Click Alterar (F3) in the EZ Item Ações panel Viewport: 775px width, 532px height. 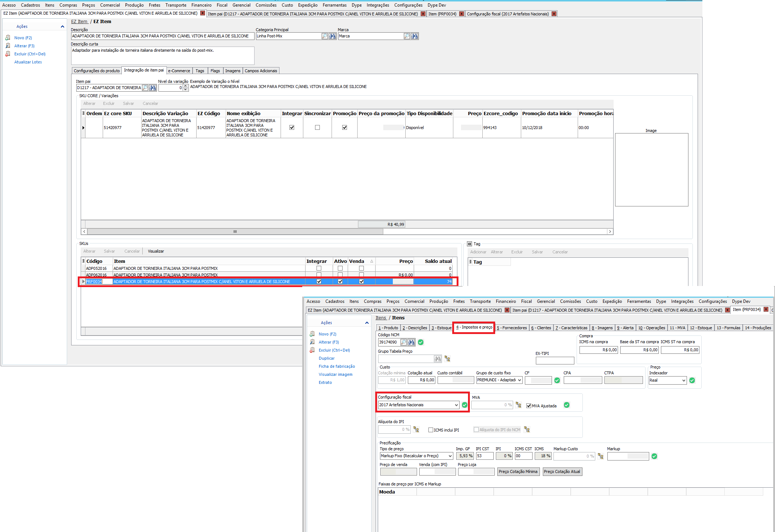[x=24, y=46]
